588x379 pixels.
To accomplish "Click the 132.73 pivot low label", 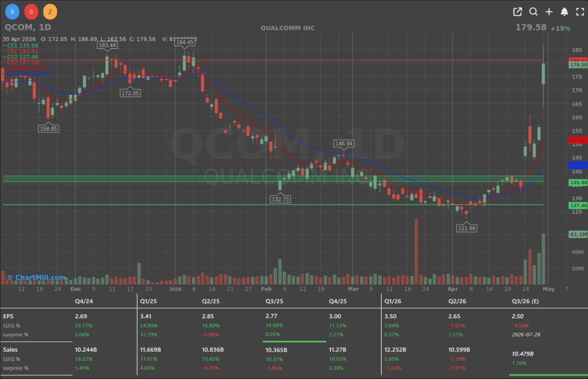I will [x=280, y=199].
